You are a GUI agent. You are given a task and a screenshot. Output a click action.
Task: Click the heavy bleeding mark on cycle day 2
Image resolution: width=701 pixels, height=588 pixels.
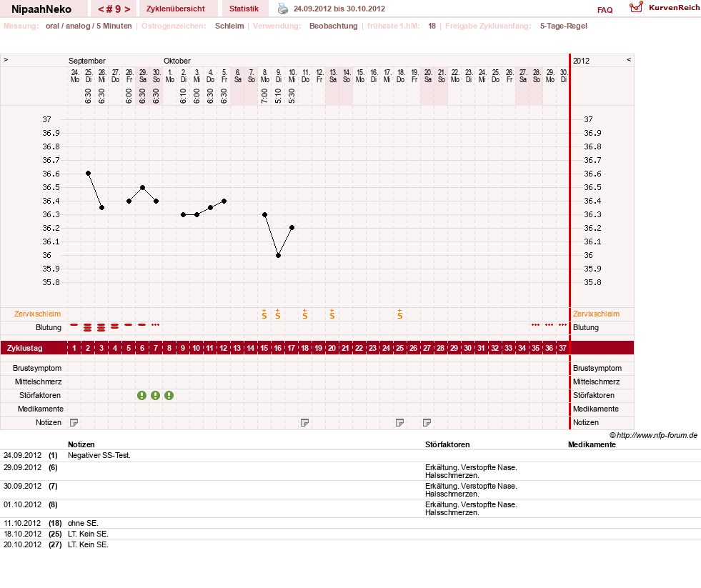click(x=88, y=327)
